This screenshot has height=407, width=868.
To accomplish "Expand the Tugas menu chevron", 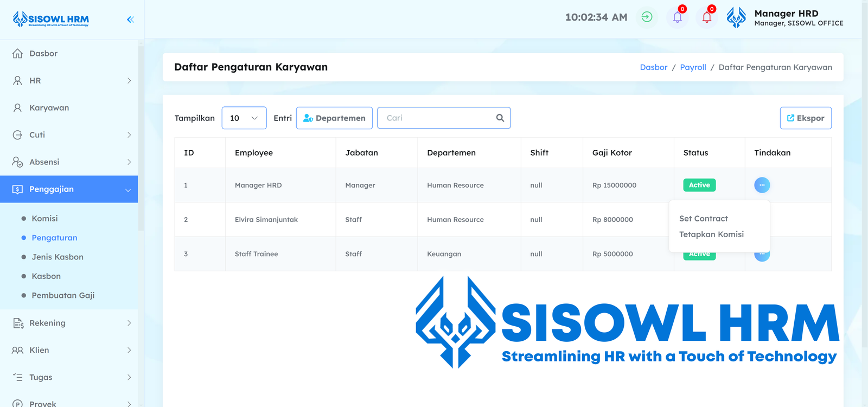I will tap(129, 377).
